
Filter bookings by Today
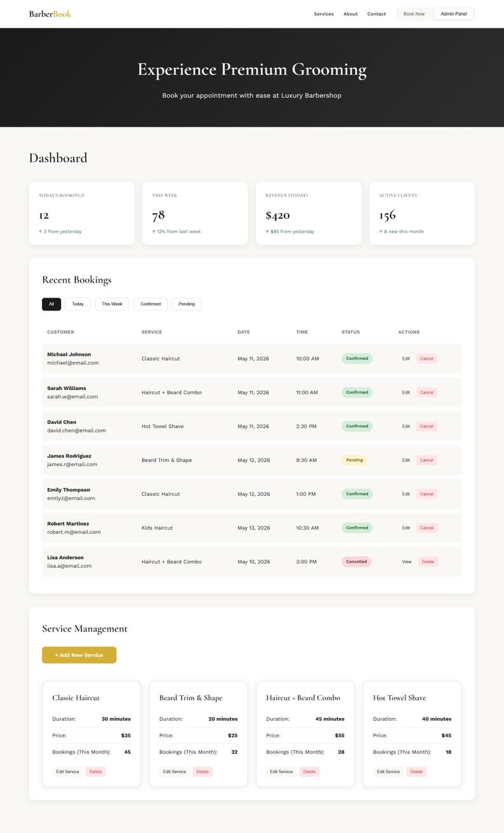[x=77, y=304]
